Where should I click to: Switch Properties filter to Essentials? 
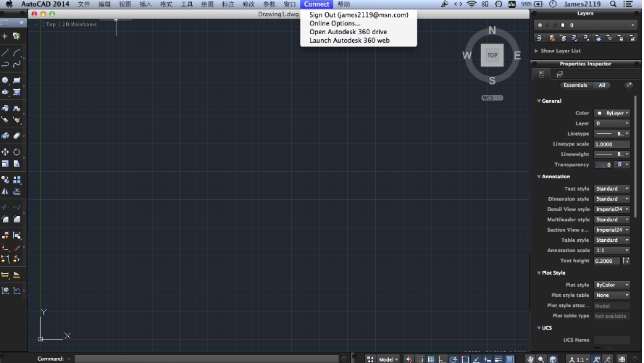575,85
